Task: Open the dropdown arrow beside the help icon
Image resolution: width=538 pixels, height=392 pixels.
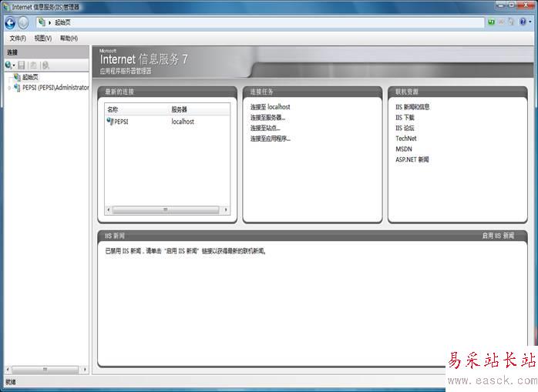Action: click(x=530, y=22)
